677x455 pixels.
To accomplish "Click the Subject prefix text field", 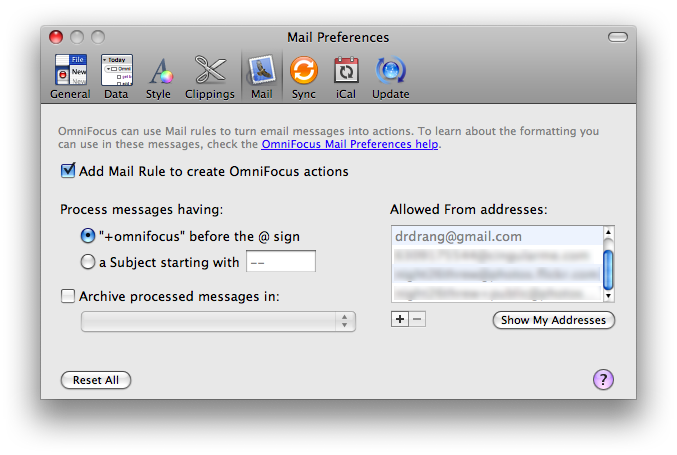I will point(281,261).
